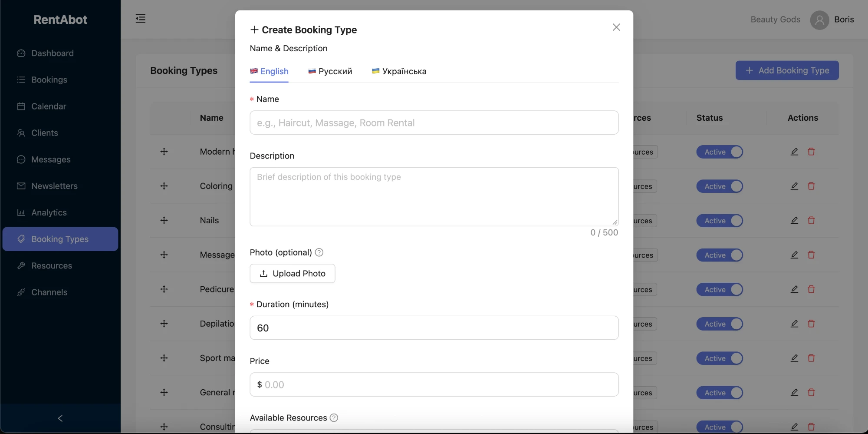
Task: Toggle the sidebar menu fold icon
Action: click(141, 19)
